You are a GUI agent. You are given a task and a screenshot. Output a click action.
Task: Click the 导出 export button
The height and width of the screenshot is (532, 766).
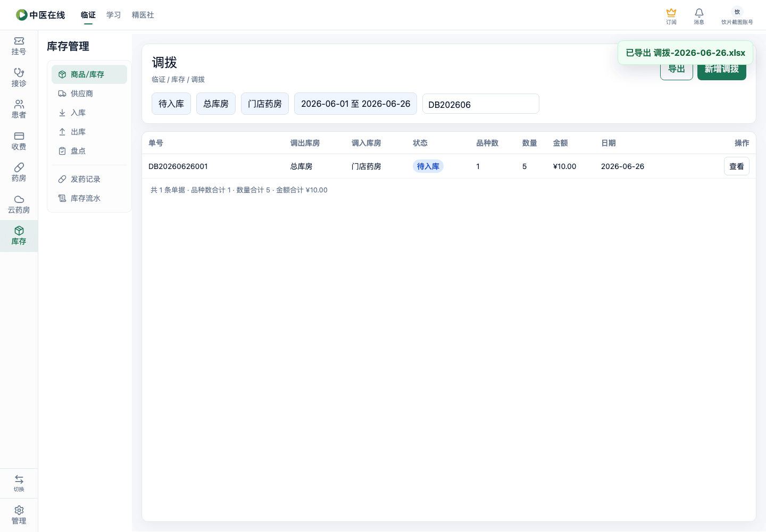click(x=677, y=70)
